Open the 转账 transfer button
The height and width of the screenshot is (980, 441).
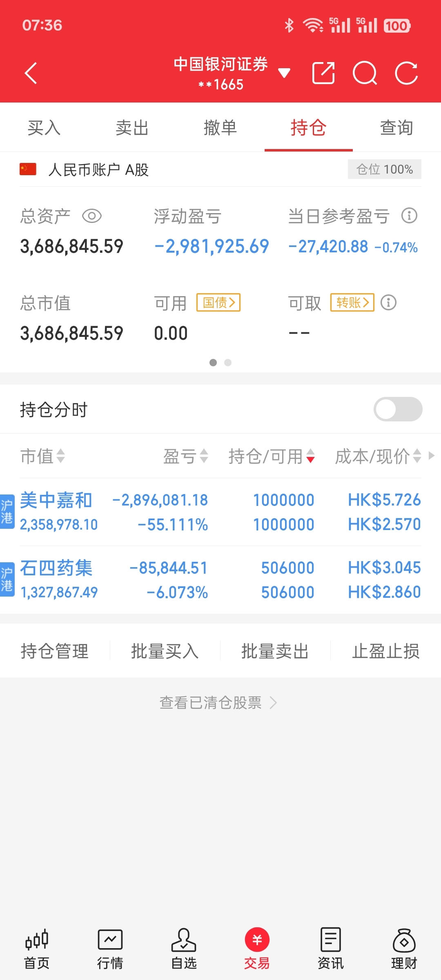coord(352,302)
